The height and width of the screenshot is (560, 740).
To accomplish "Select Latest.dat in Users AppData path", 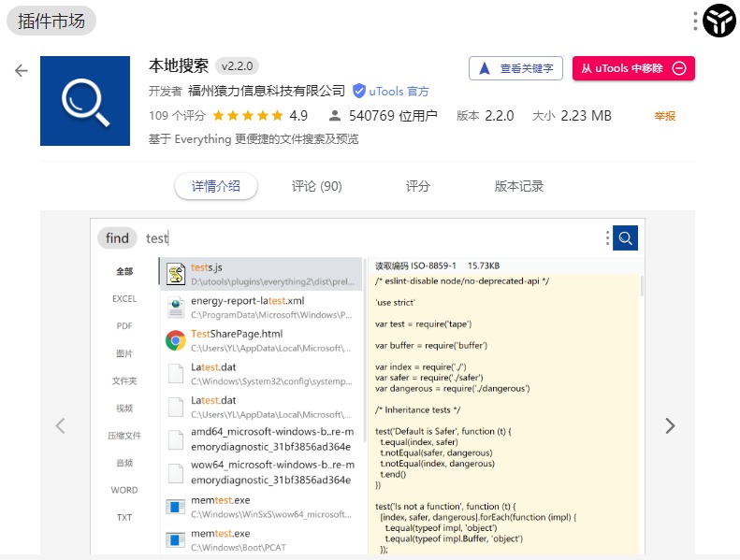I will [x=261, y=407].
